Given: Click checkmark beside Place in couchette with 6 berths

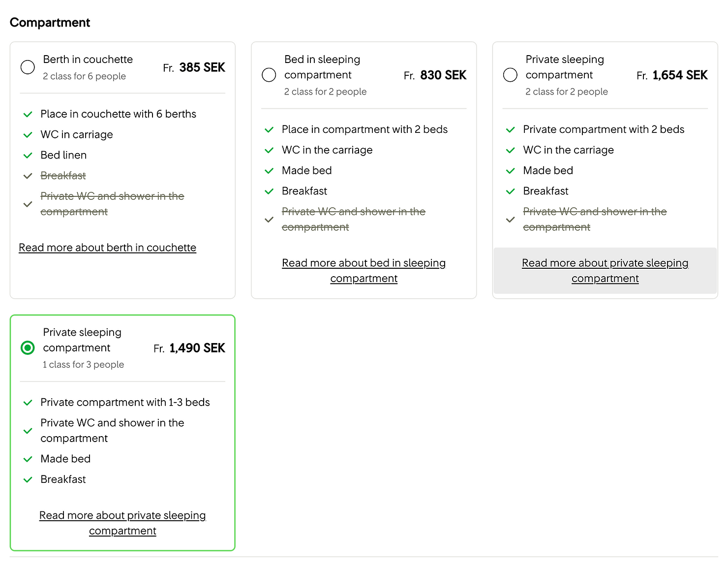Looking at the screenshot, I should point(28,114).
